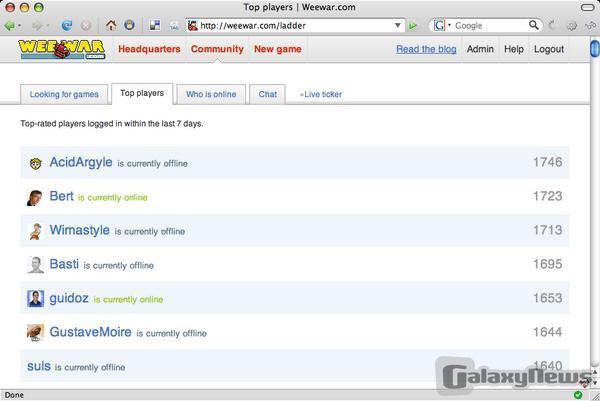Open the Who is online tab
The image size is (600, 401).
click(210, 94)
